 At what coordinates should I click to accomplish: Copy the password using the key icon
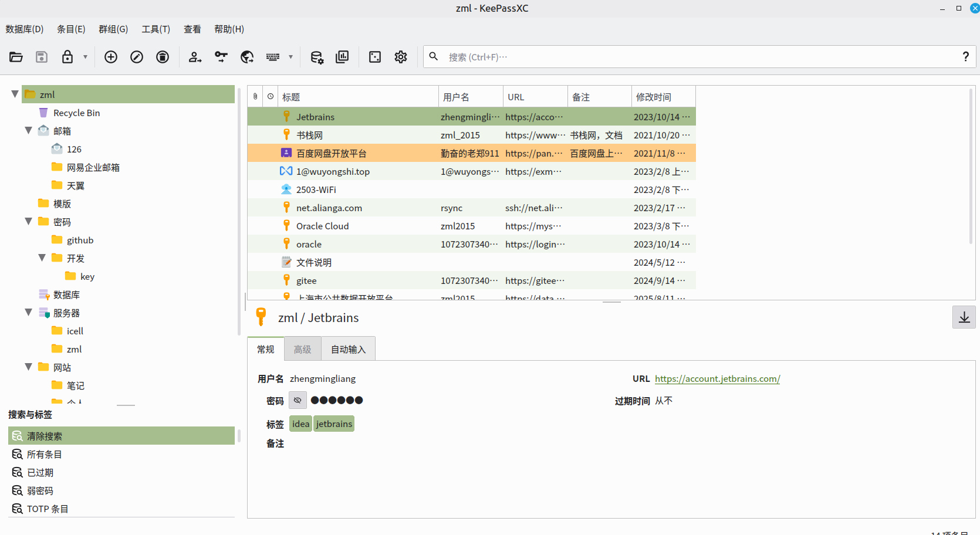click(x=221, y=57)
